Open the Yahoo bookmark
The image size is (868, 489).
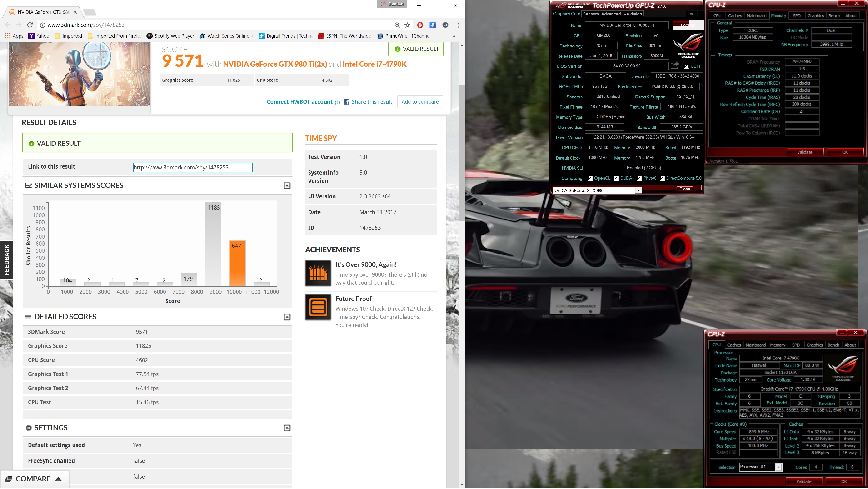[39, 36]
